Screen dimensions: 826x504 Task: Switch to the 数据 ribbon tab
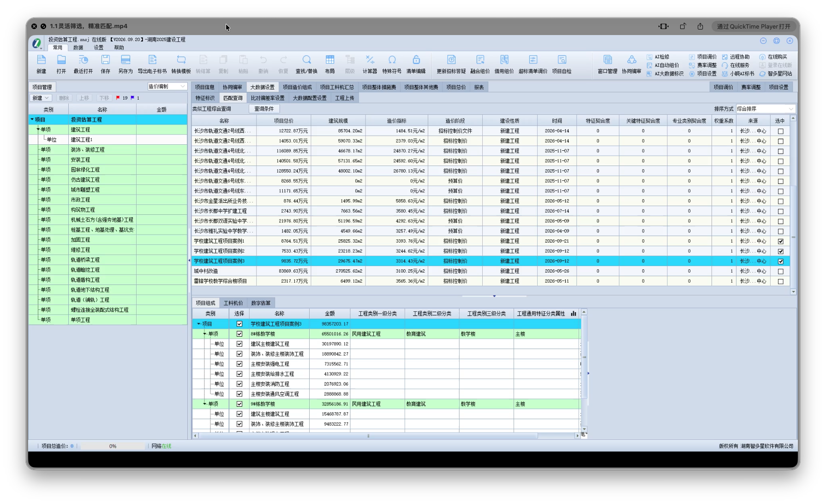tap(78, 47)
